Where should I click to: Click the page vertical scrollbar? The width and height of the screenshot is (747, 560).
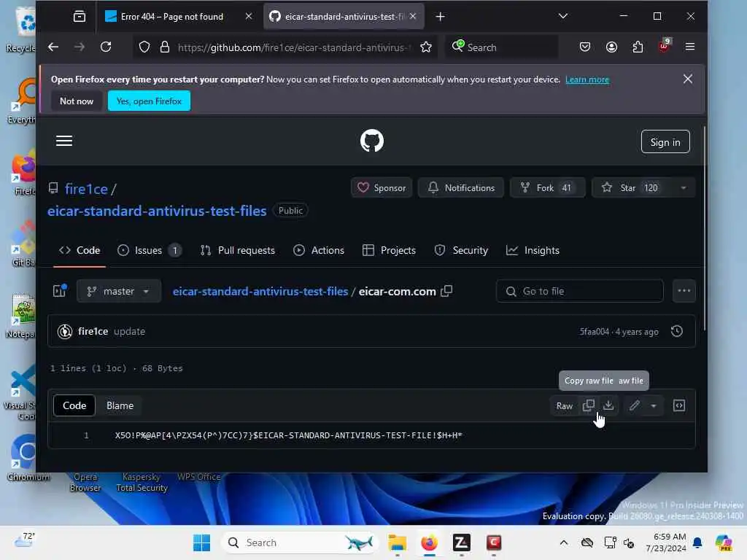704,228
